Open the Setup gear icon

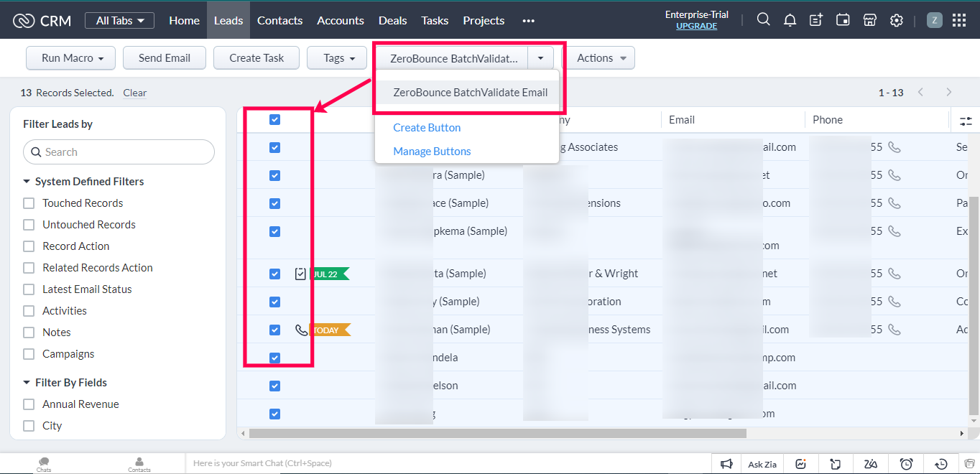click(x=896, y=20)
